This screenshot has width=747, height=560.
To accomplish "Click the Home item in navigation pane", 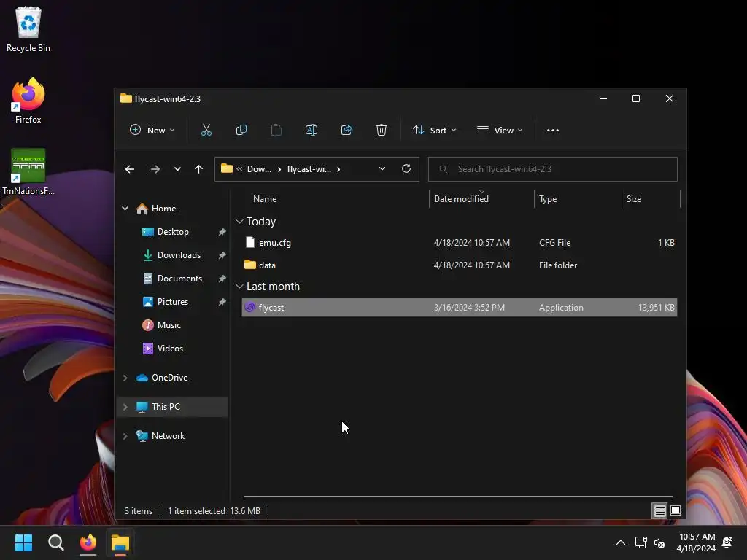I will tap(163, 208).
